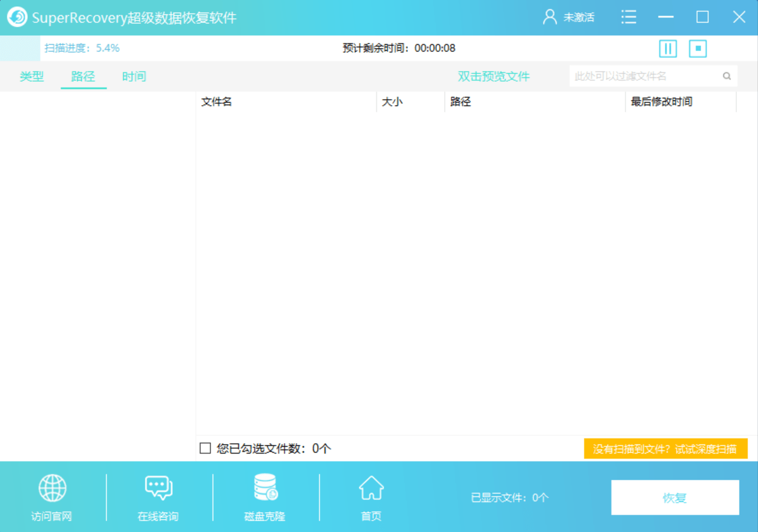
Task: Pause the scan with the pause icon
Action: (668, 49)
